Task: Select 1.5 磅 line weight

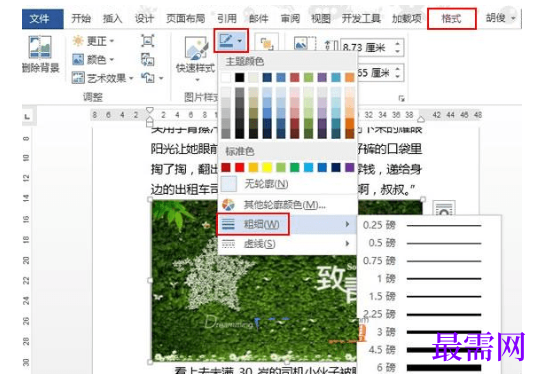Action: coord(429,297)
